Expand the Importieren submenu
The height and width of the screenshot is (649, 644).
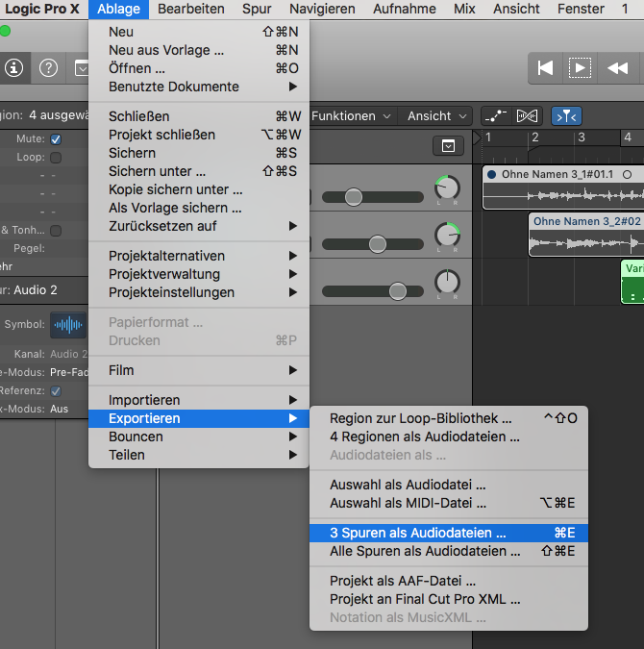(x=199, y=400)
